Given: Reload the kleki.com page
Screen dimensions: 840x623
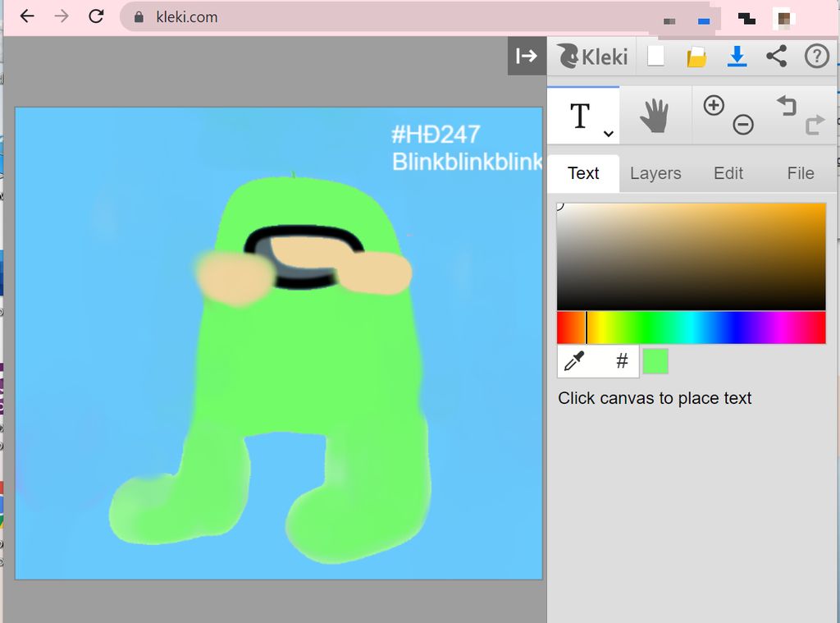Looking at the screenshot, I should coord(96,16).
